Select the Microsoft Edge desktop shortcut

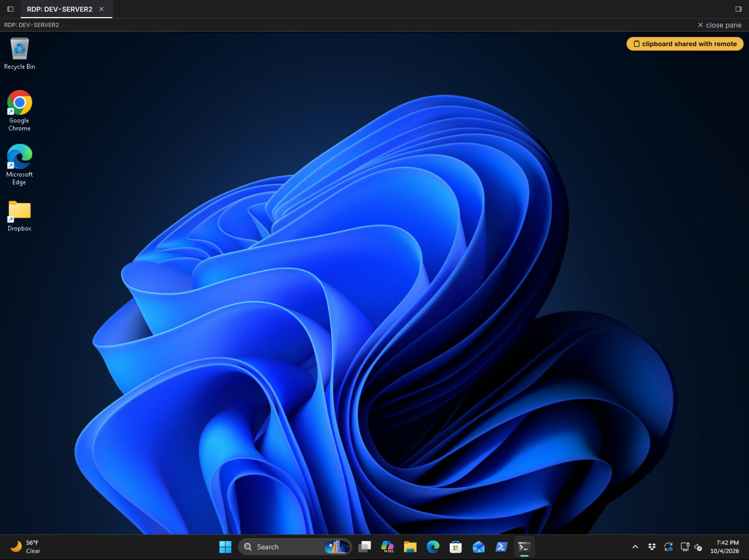[x=20, y=165]
